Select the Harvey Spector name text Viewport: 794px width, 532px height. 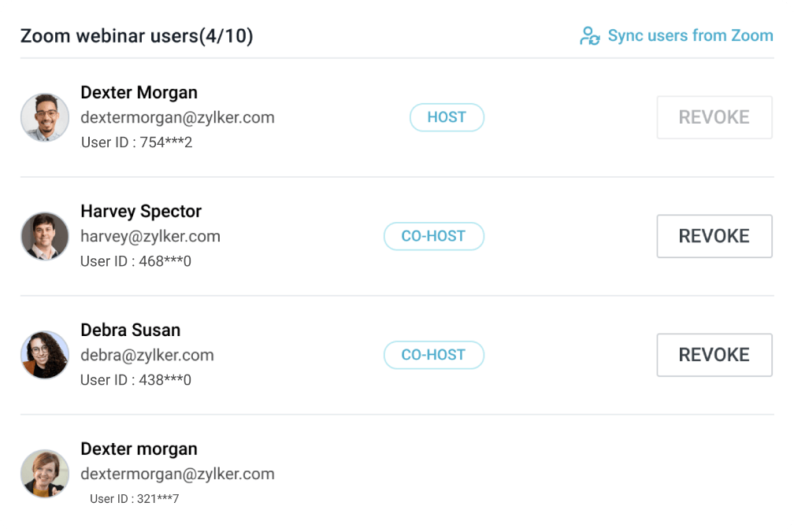pos(141,212)
